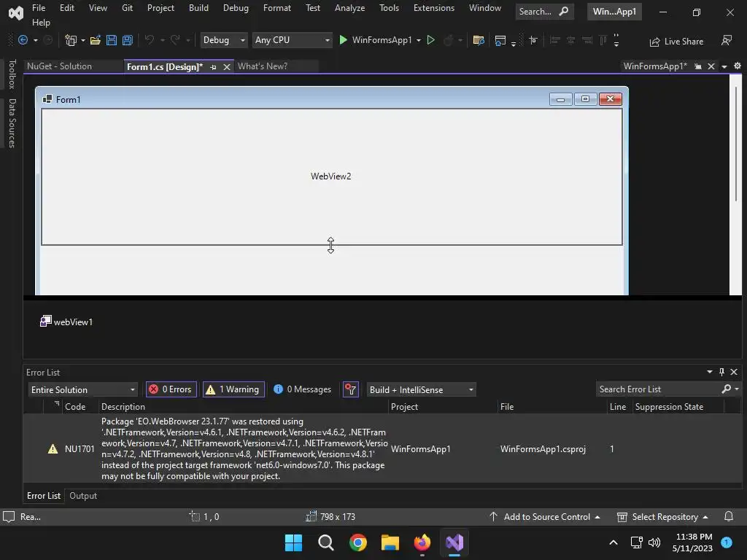Close the Error List panel
The image size is (747, 560).
(x=734, y=372)
